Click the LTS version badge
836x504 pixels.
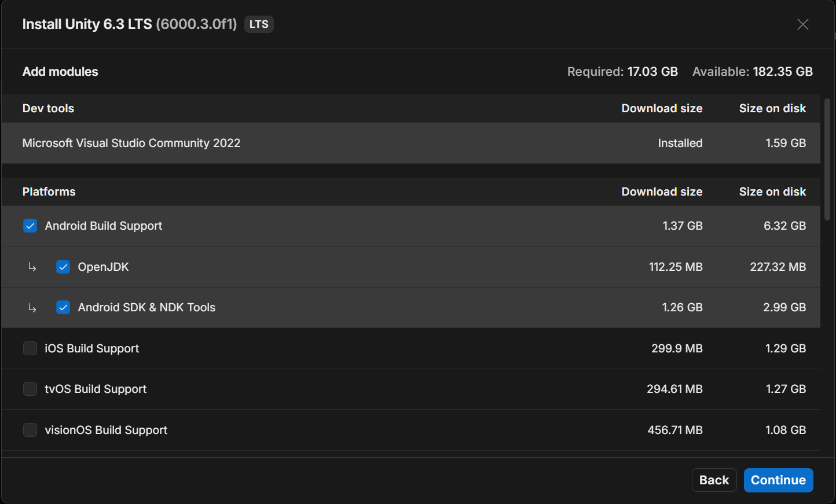259,24
